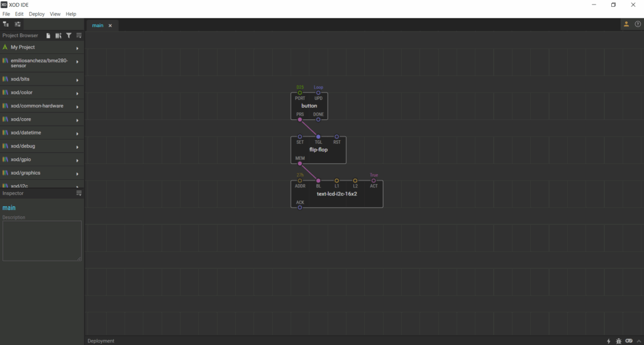Select the xod/color library row
The height and width of the screenshot is (345, 644).
(42, 93)
